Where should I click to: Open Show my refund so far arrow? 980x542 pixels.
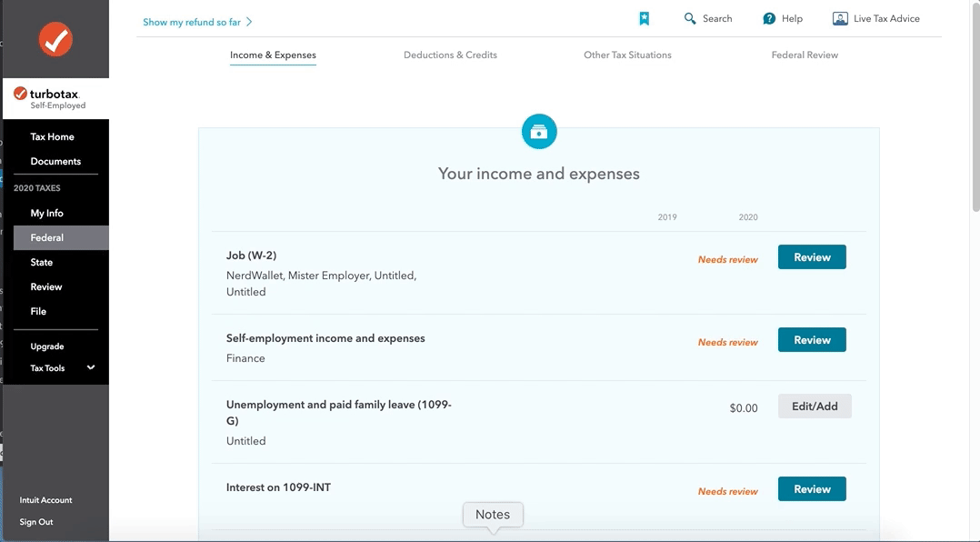(x=249, y=22)
